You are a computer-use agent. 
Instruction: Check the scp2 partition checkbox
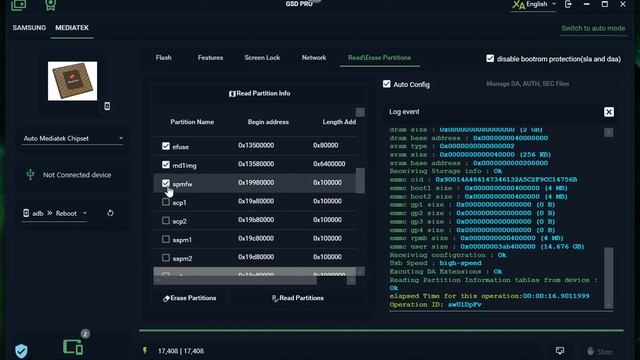point(166,220)
